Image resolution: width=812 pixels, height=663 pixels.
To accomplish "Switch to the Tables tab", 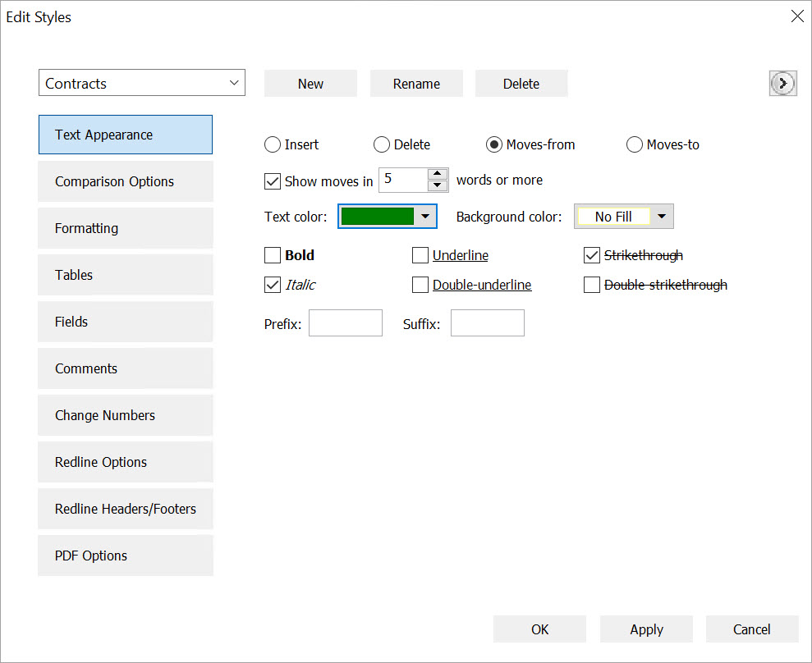I will [x=126, y=275].
